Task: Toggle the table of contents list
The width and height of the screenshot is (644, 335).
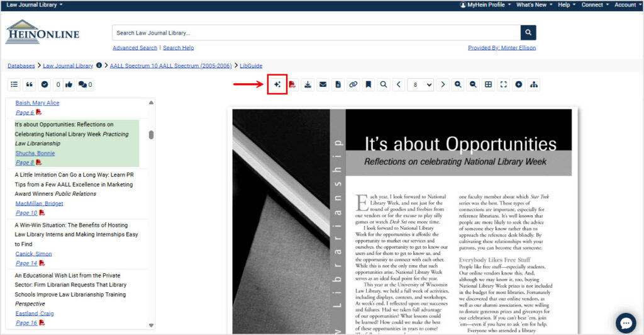Action: pyautogui.click(x=14, y=84)
